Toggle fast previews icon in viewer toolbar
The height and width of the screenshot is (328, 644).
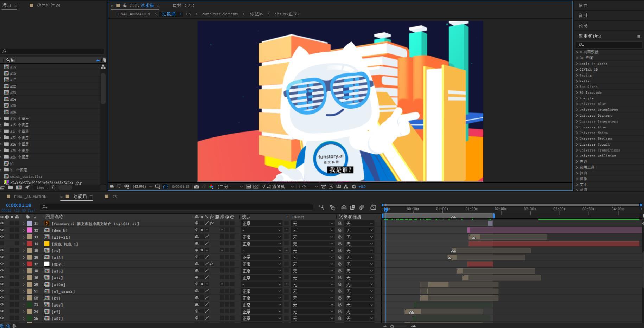(331, 187)
